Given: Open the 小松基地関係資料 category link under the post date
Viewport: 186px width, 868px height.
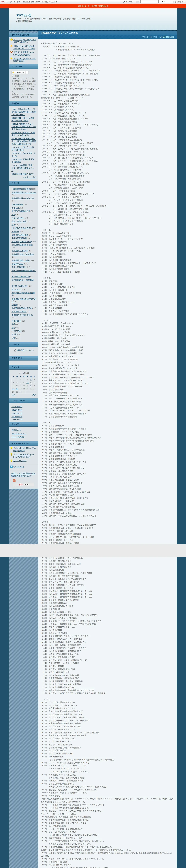Looking at the screenshot, I should 166,37.
